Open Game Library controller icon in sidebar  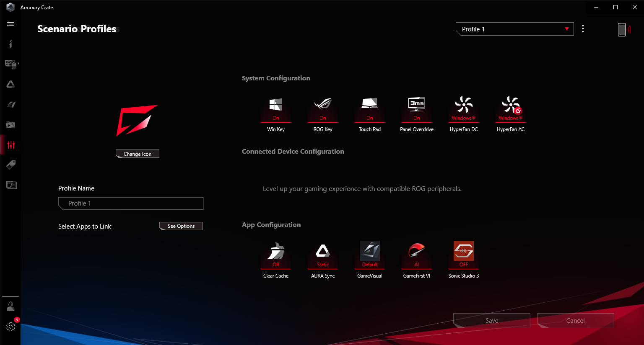pos(10,125)
